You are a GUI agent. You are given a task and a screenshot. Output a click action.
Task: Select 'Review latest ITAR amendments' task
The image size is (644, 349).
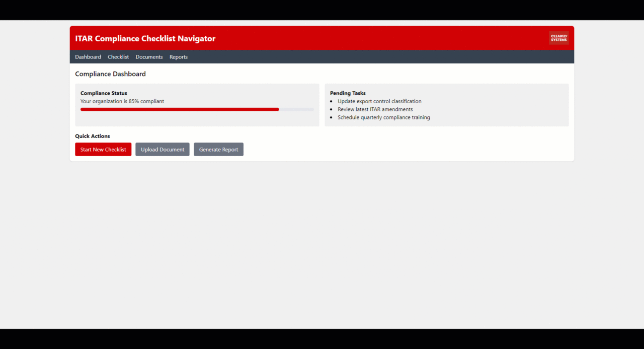(x=375, y=109)
